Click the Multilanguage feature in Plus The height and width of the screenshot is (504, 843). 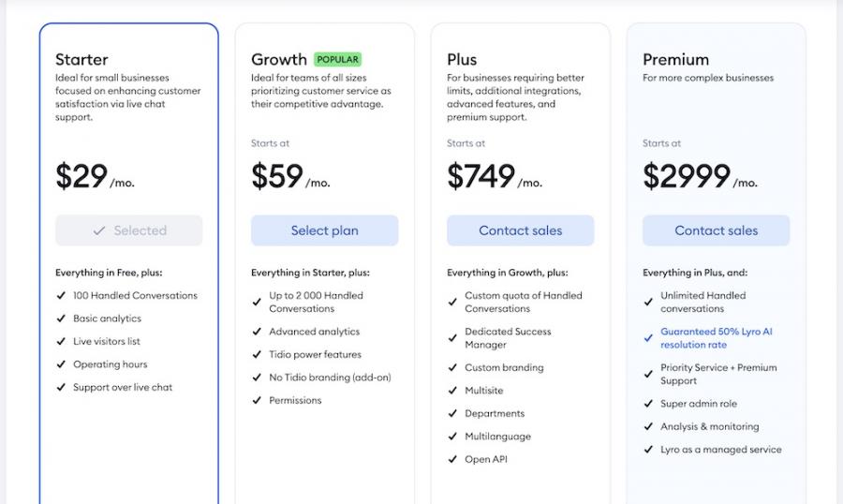497,437
